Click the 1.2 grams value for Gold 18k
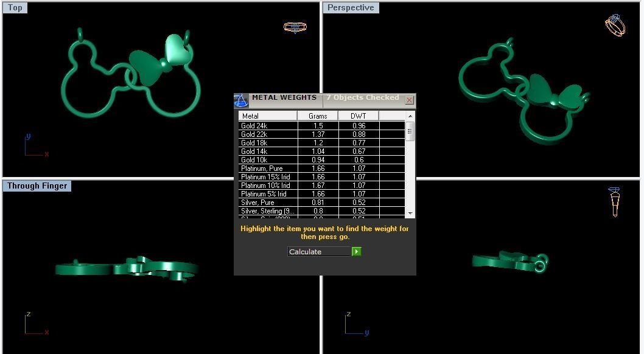The width and height of the screenshot is (644, 354). click(x=318, y=143)
